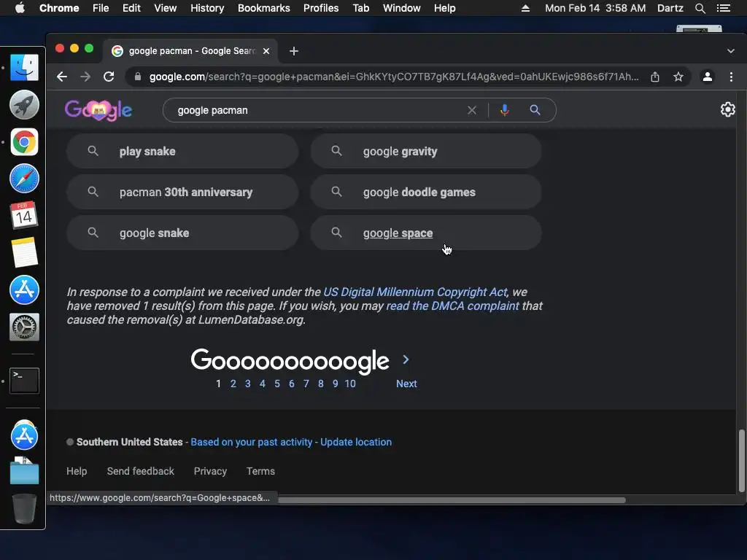Go to results page 8
Viewport: 747px width, 560px height.
[x=321, y=384]
